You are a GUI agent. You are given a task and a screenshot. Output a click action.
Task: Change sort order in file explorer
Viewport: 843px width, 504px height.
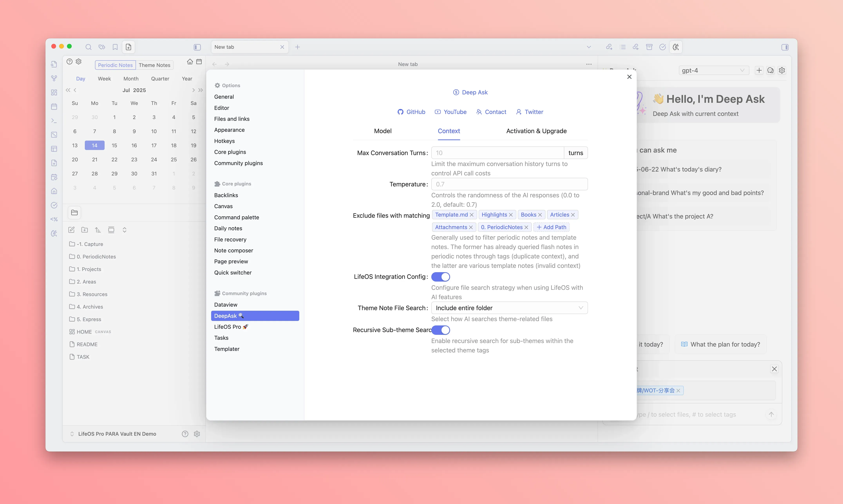[x=98, y=230]
